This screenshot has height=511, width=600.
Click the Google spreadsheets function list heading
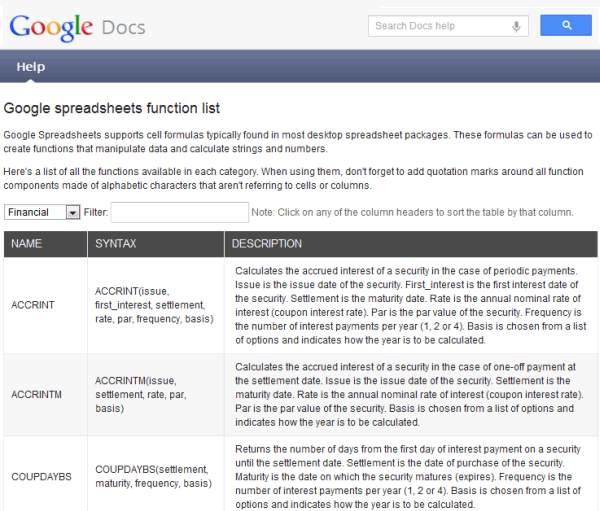(112, 108)
